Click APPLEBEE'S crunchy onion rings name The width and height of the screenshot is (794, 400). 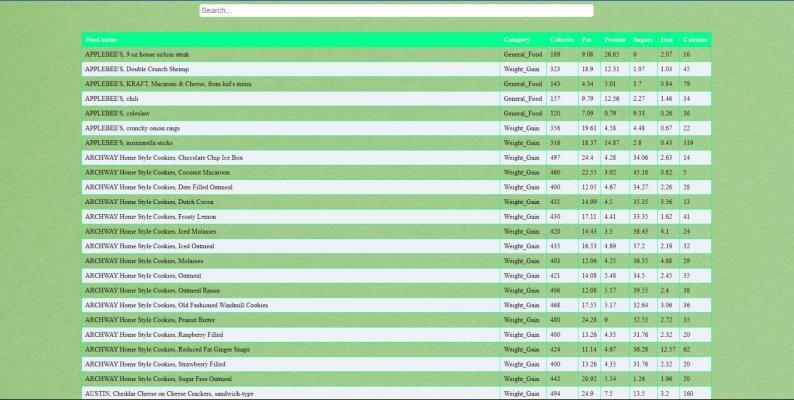pos(132,128)
